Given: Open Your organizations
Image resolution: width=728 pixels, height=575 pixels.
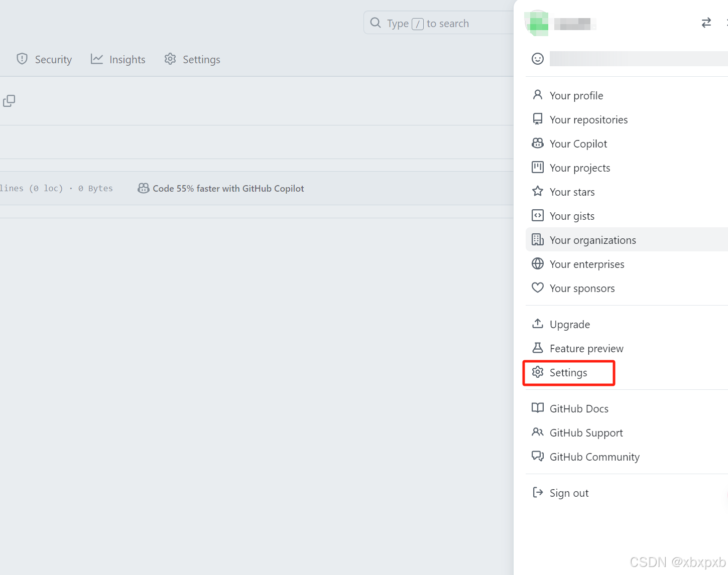Looking at the screenshot, I should click(627, 240).
